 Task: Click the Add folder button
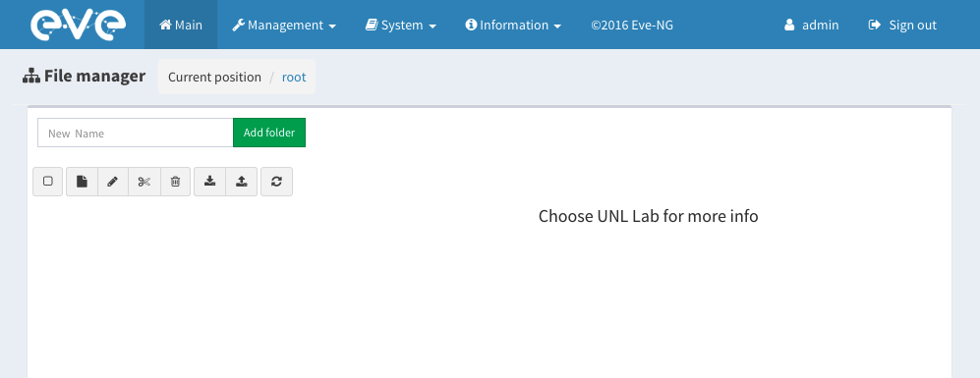[x=269, y=134]
